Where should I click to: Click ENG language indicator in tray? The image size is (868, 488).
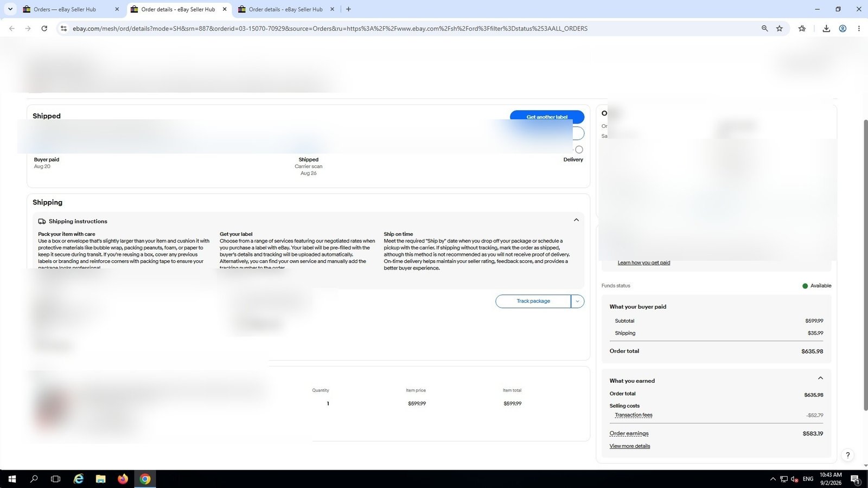[x=808, y=479]
